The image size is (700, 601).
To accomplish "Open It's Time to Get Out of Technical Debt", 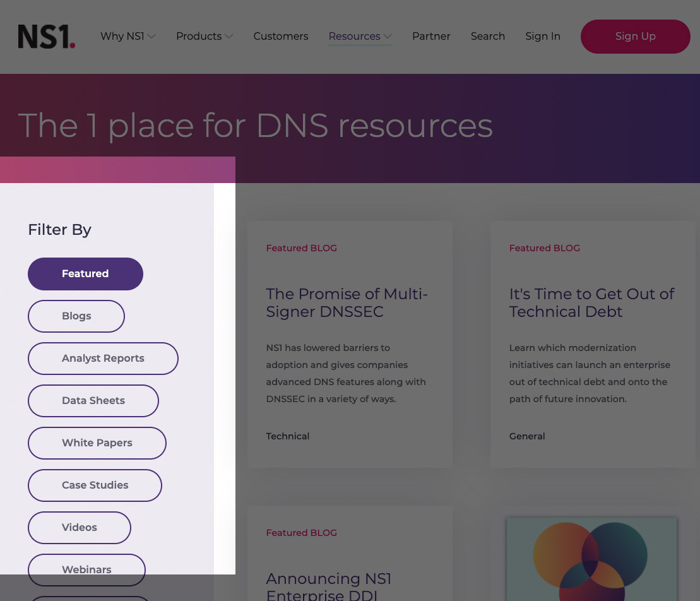I will [x=591, y=303].
